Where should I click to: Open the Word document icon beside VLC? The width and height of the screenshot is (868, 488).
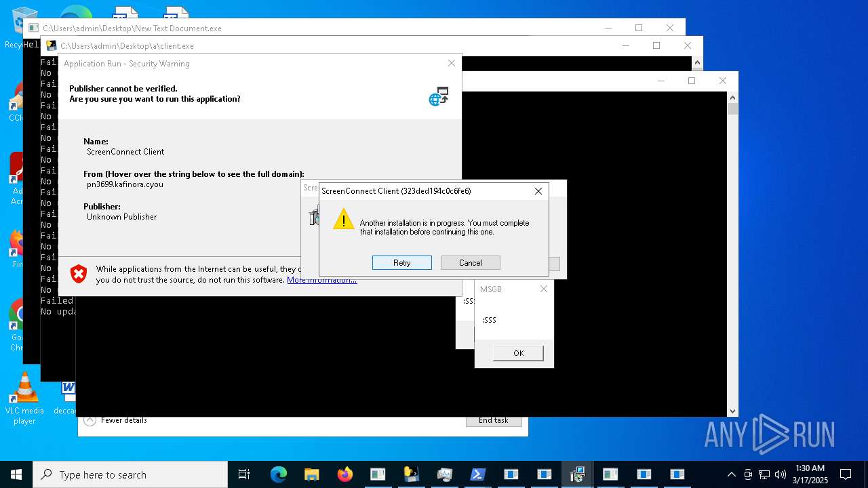click(67, 398)
